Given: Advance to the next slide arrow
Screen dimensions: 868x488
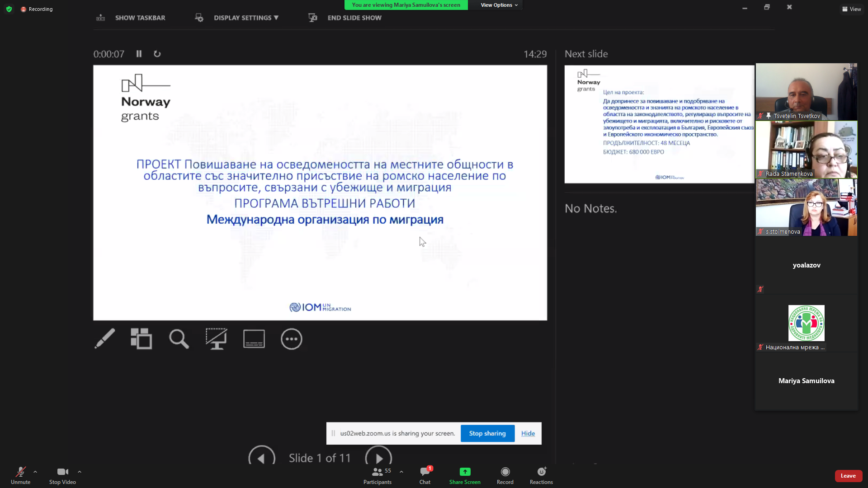Looking at the screenshot, I should point(379,457).
